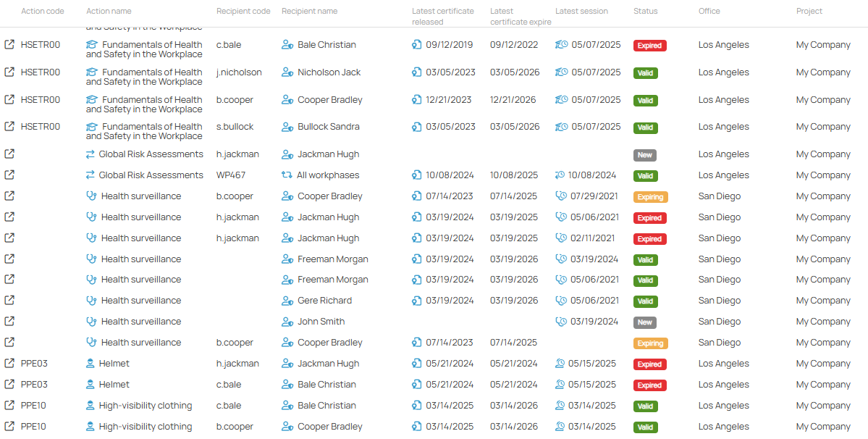
Task: Click worker icon beside Helmet in c.bale row
Action: 90,385
